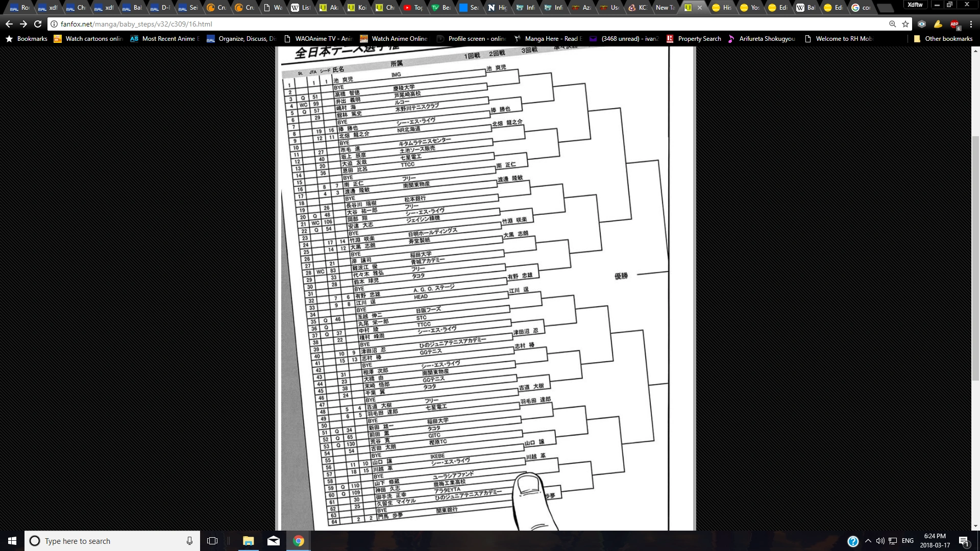Click the forward navigation arrow
The height and width of the screenshot is (551, 980).
pos(23,24)
